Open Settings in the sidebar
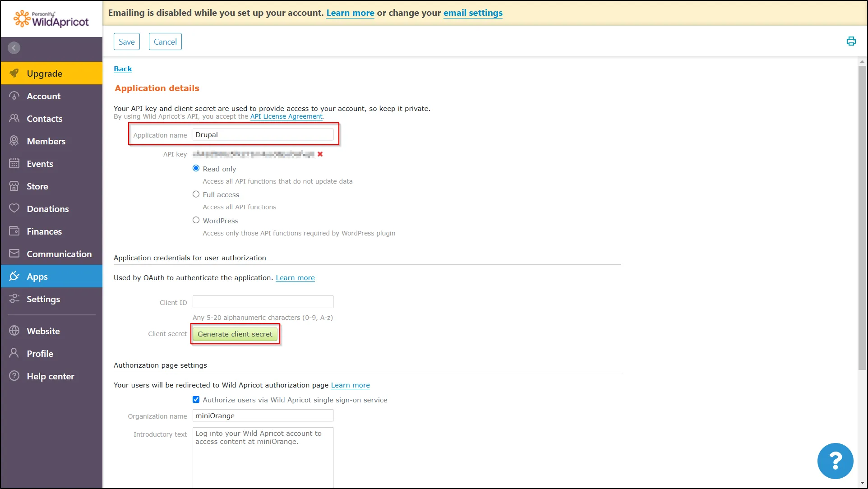Image resolution: width=868 pixels, height=489 pixels. pos(51,299)
